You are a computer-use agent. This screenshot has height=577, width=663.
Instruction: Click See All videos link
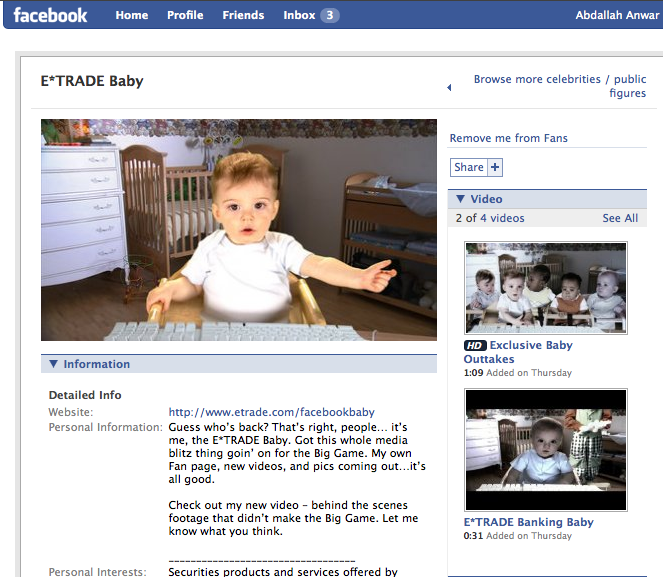[620, 218]
